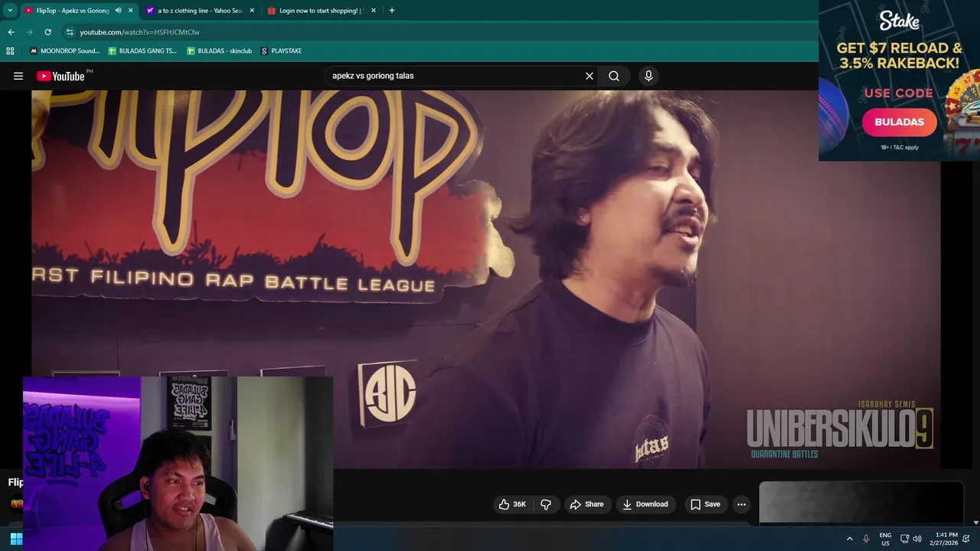This screenshot has width=980, height=551.
Task: Go to the YouTube home logo
Action: point(60,76)
